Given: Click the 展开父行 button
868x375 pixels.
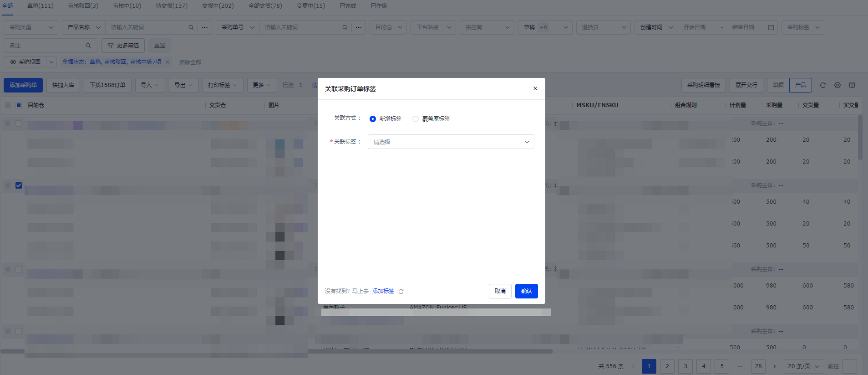Looking at the screenshot, I should 746,85.
